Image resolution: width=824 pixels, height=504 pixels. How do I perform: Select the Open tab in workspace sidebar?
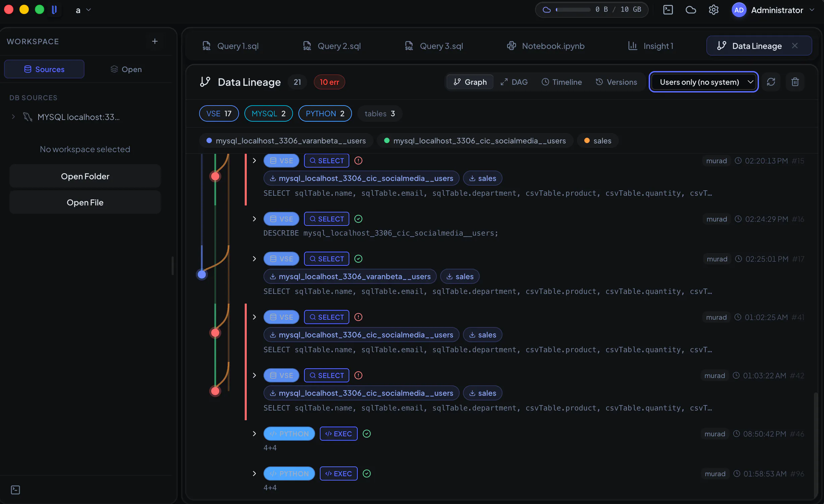pos(126,69)
